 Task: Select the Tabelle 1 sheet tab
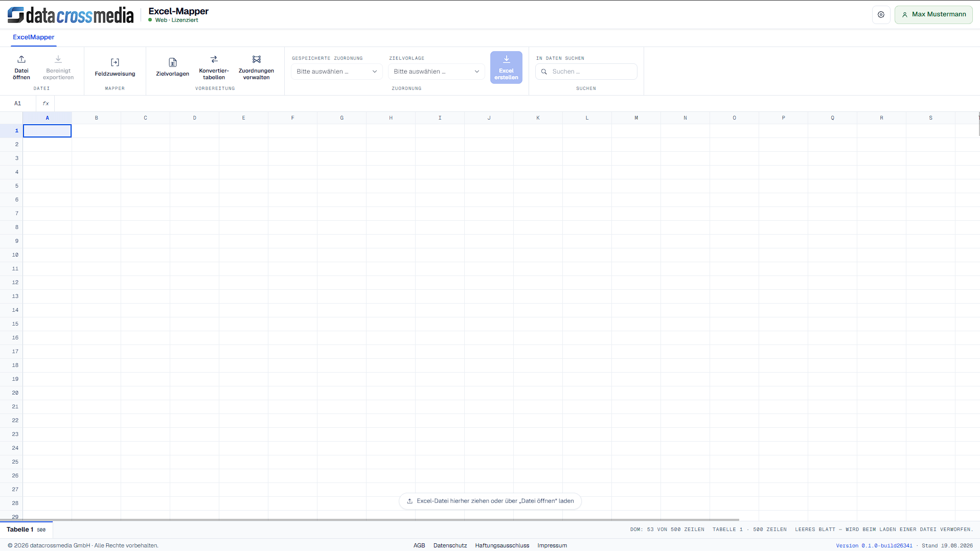(26, 530)
